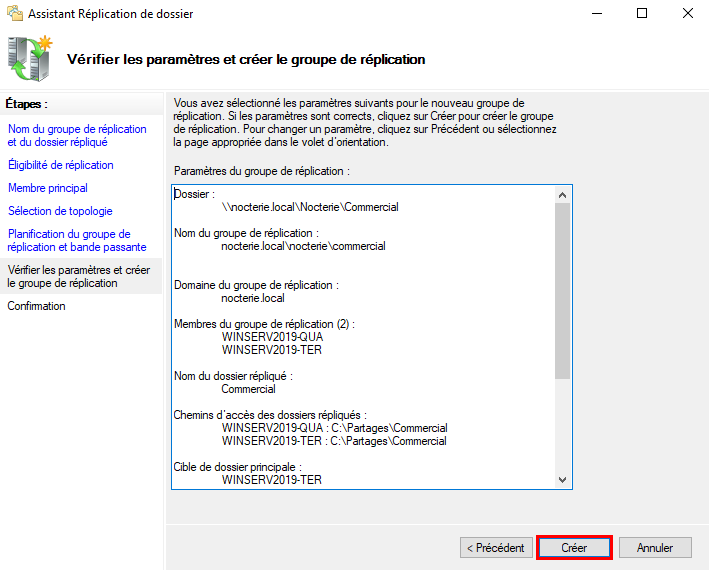Select the Sélection de topologie step
Viewport: 709px width, 570px height.
point(60,211)
